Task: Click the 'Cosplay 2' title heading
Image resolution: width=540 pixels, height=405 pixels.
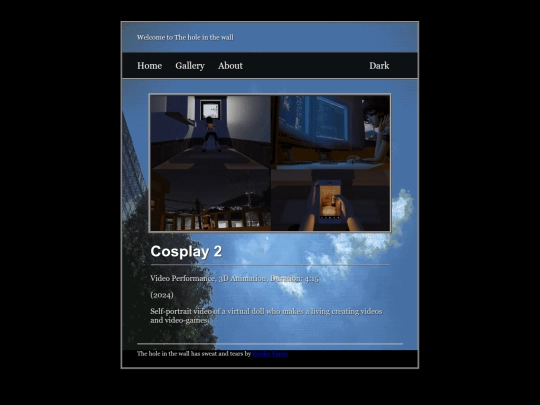Action: pyautogui.click(x=186, y=251)
